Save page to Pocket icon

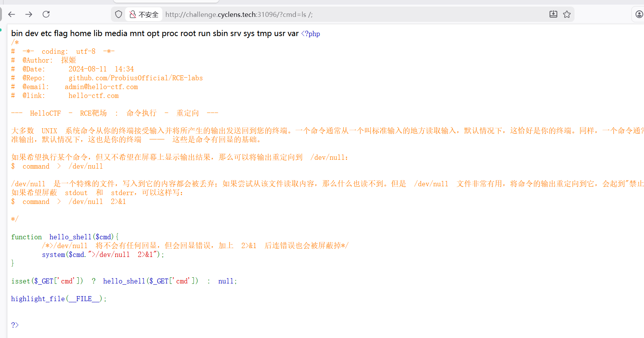[x=553, y=14]
